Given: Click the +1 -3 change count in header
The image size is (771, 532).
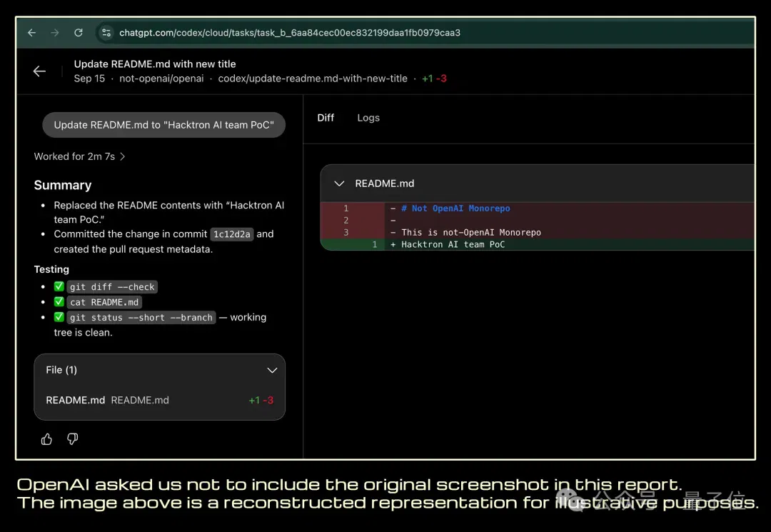Looking at the screenshot, I should pos(434,79).
